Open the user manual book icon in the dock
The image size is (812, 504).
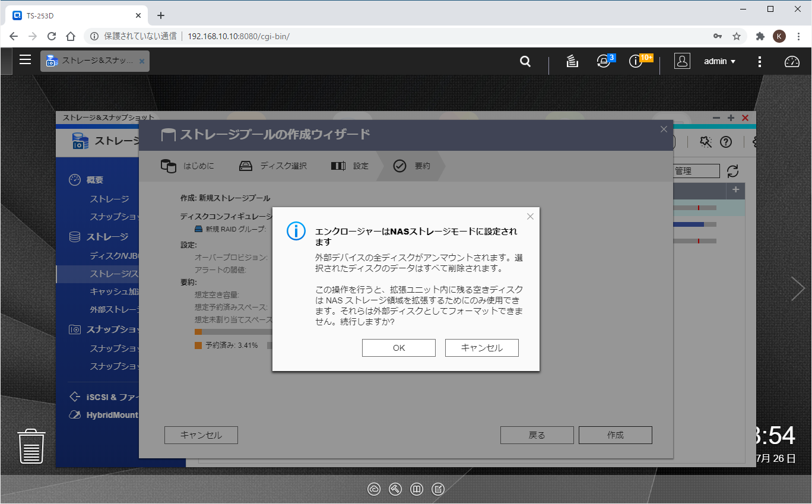(417, 489)
